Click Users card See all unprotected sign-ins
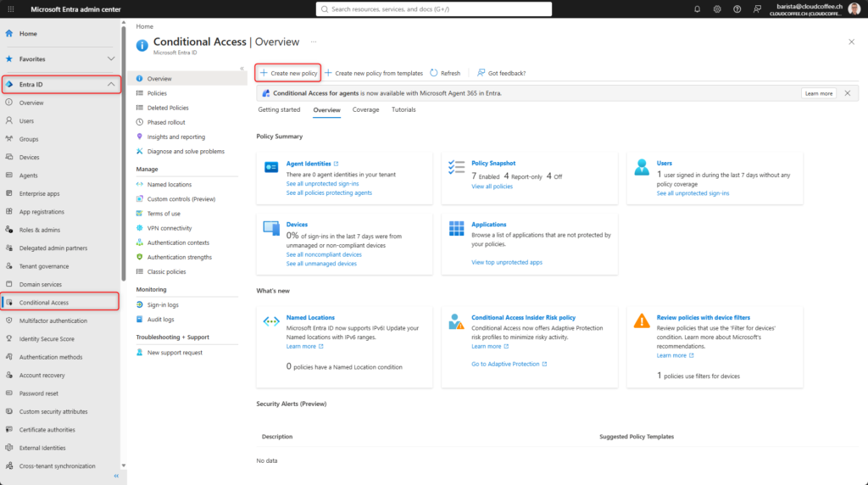The width and height of the screenshot is (868, 485). [x=693, y=193]
